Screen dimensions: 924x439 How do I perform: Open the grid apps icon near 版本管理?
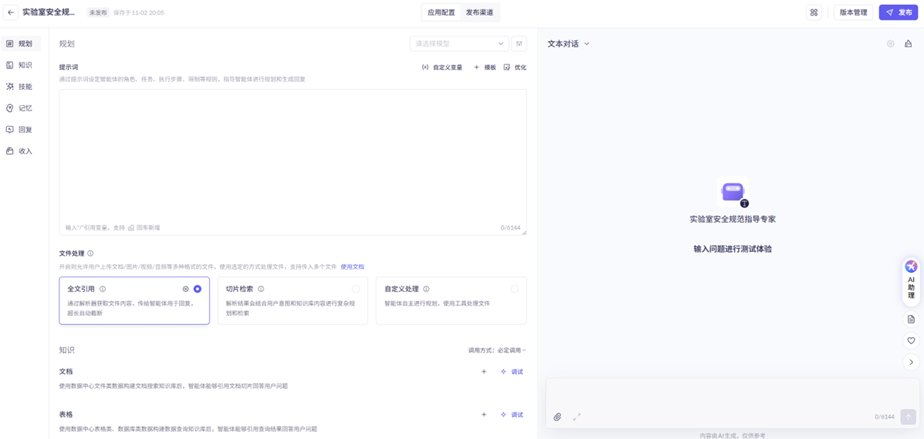814,12
